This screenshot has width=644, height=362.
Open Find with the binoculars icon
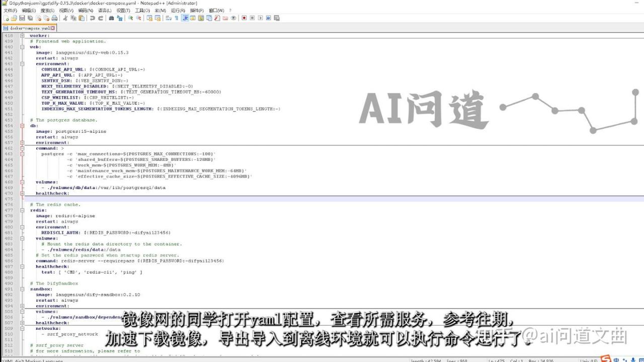pyautogui.click(x=111, y=18)
